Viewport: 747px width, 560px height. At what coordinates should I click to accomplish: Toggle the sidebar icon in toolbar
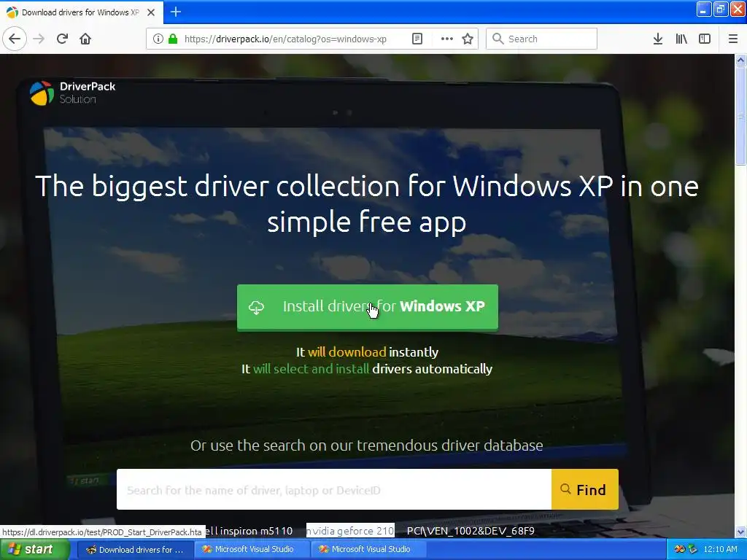705,39
